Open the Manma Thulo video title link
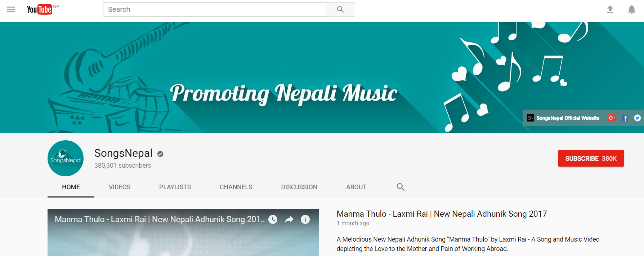Viewport: 644px width, 256px height. 442,214
